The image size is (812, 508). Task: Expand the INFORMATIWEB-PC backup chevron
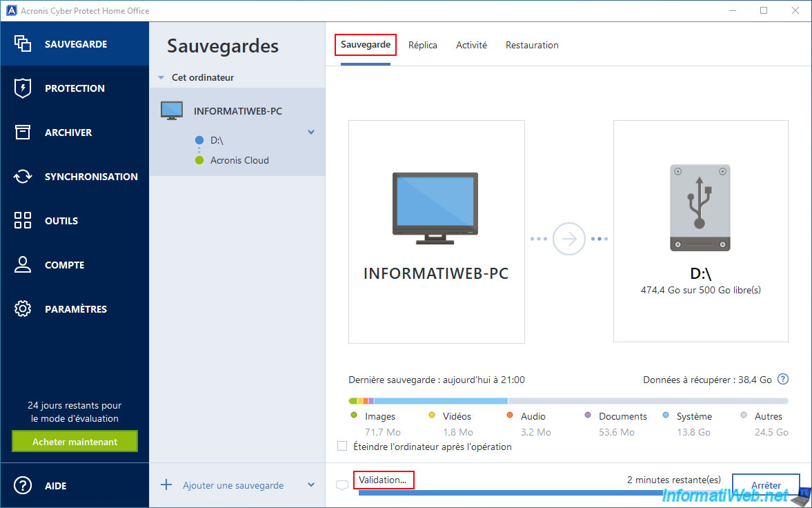[x=311, y=133]
